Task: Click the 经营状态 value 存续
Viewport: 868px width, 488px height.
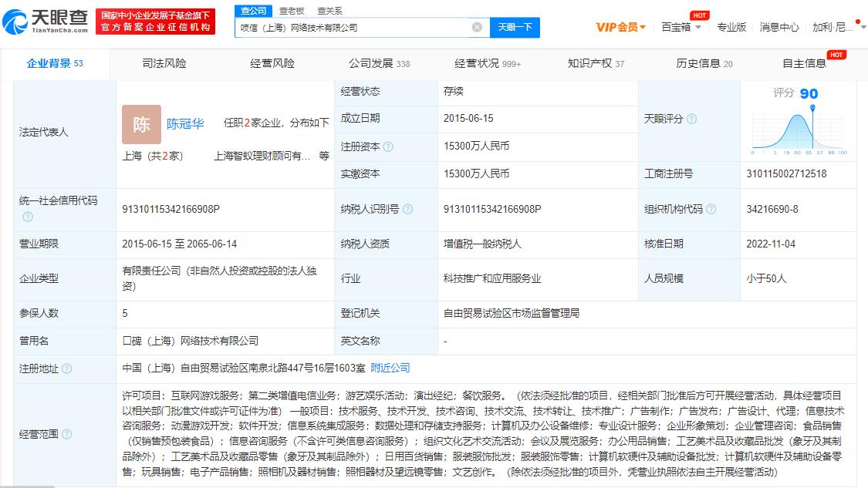Action: click(x=454, y=91)
